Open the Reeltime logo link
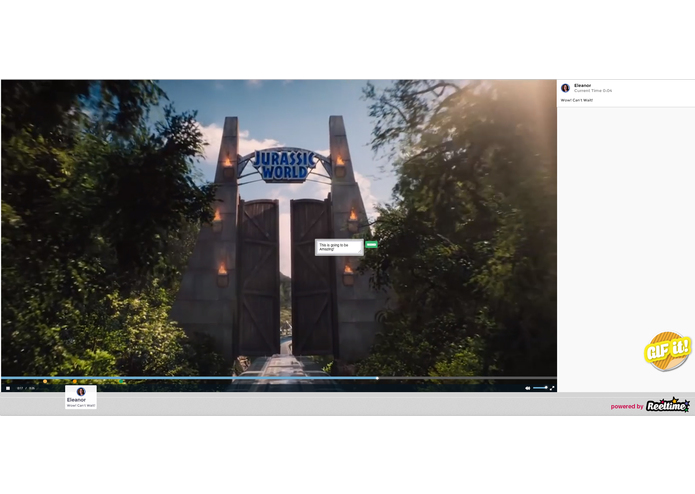 (x=668, y=405)
